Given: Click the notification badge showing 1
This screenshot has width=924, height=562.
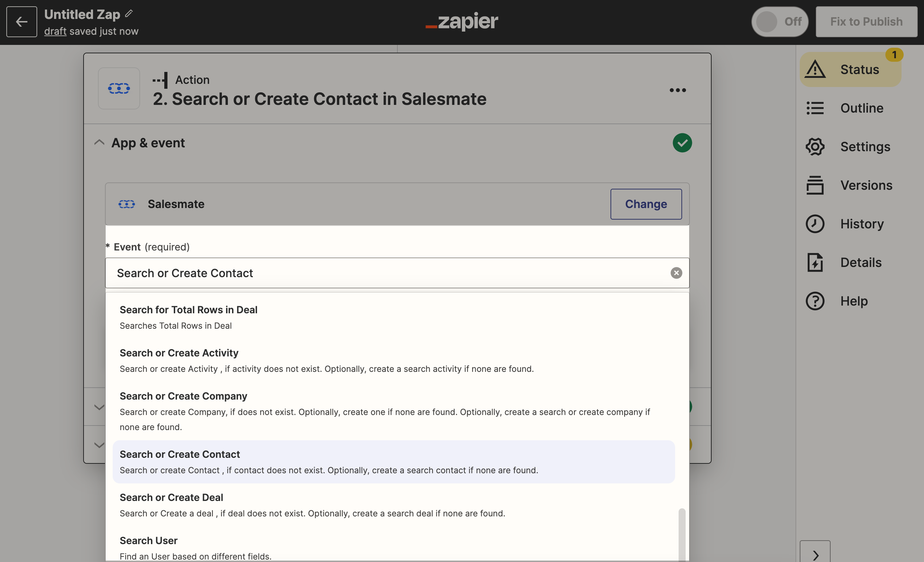Looking at the screenshot, I should [x=894, y=55].
